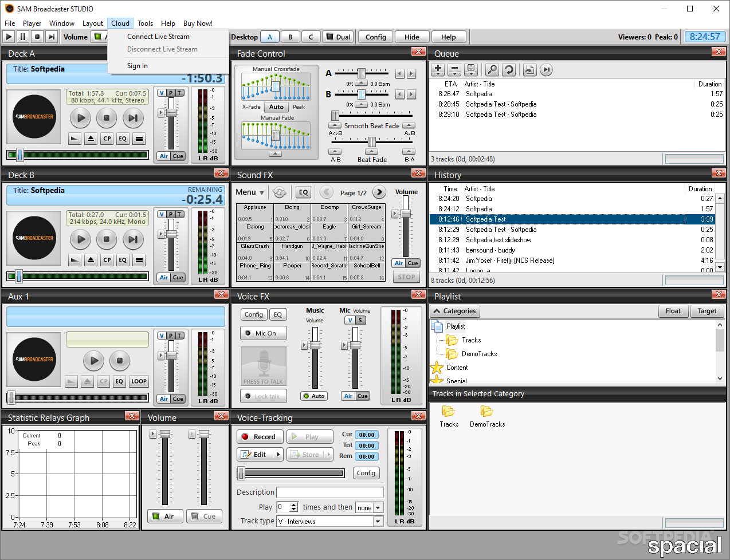Open the Queue search magnifier icon

pyautogui.click(x=492, y=69)
